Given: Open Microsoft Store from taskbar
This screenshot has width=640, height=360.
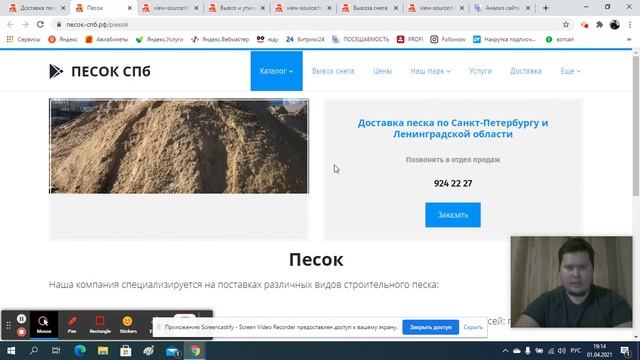Looking at the screenshot, I should pos(125,351).
